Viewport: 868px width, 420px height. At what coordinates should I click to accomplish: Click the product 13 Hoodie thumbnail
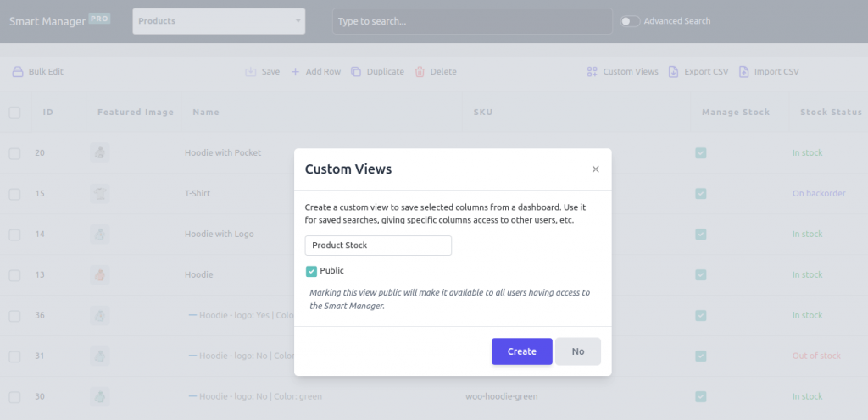click(x=100, y=274)
